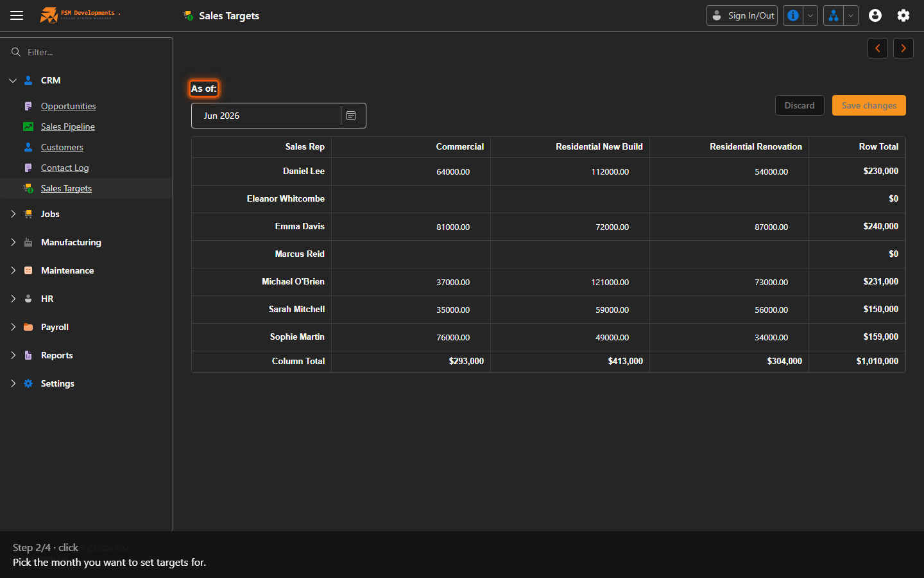The width and height of the screenshot is (924, 578).
Task: Go to next page arrow
Action: 903,48
